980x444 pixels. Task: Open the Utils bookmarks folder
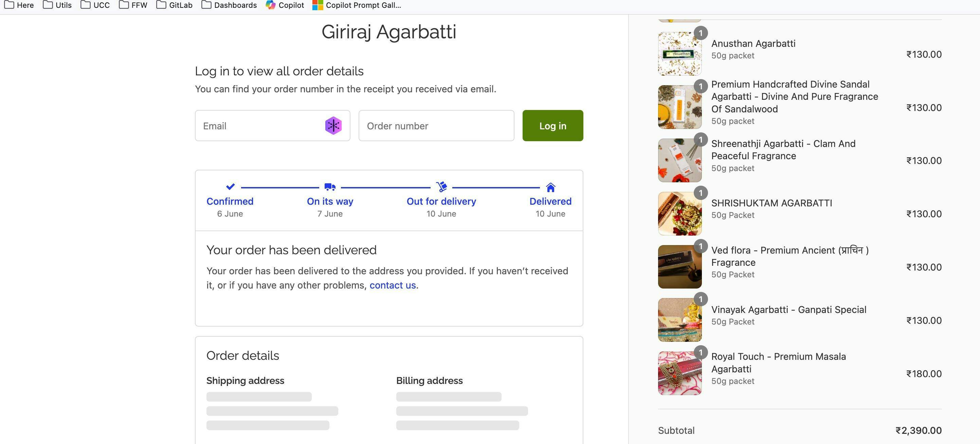tap(57, 5)
